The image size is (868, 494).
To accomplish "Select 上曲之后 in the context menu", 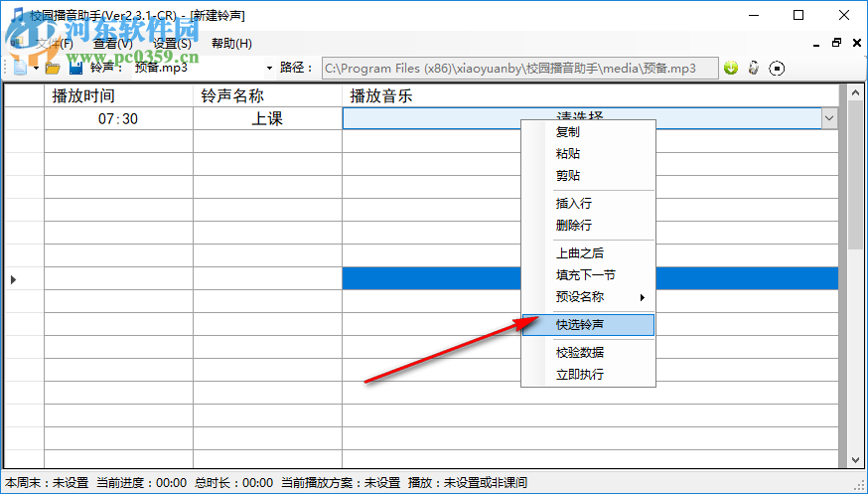I will point(589,253).
